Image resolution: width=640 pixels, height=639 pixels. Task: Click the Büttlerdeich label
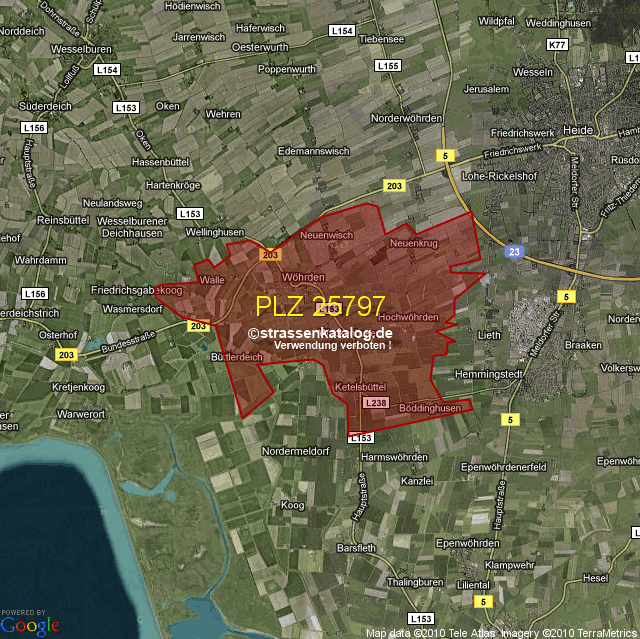coord(236,356)
